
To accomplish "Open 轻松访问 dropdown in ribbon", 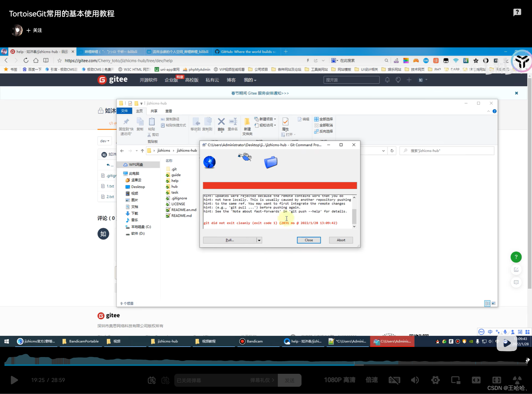I will click(265, 125).
